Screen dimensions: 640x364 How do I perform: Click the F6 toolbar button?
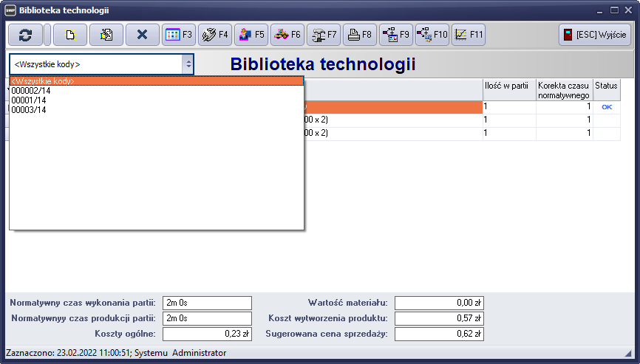[287, 35]
